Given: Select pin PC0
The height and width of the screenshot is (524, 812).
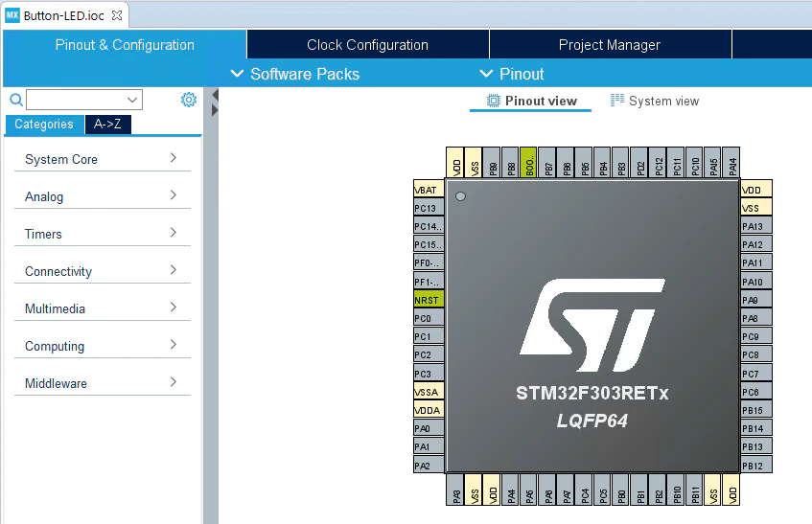Looking at the screenshot, I should click(x=429, y=318).
